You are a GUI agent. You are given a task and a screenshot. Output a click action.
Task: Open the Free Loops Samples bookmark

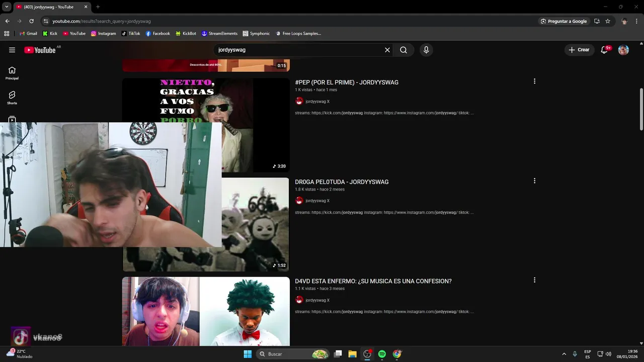tap(298, 33)
